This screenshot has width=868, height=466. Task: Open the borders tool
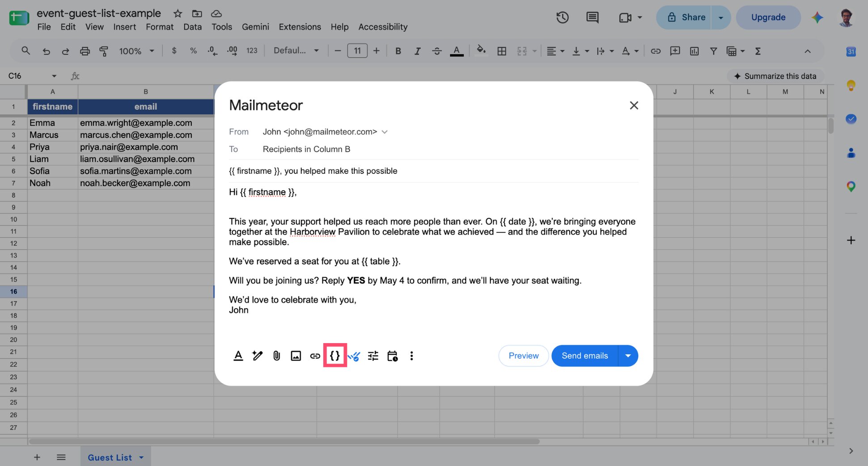click(x=502, y=51)
